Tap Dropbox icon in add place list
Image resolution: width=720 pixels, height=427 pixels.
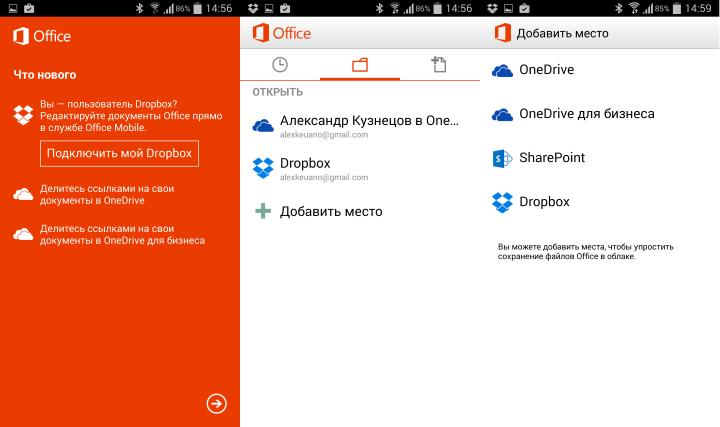click(502, 202)
